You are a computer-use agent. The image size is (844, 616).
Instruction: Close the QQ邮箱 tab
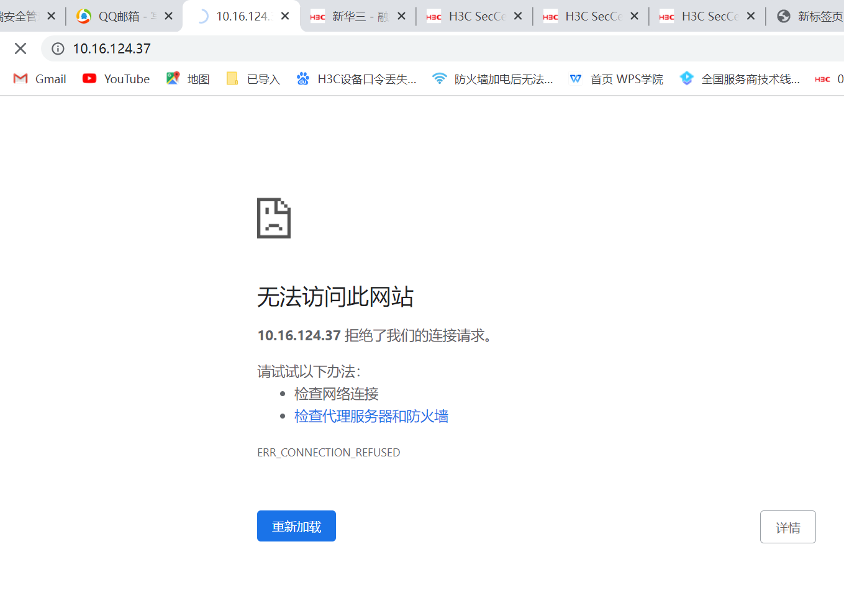pos(168,16)
